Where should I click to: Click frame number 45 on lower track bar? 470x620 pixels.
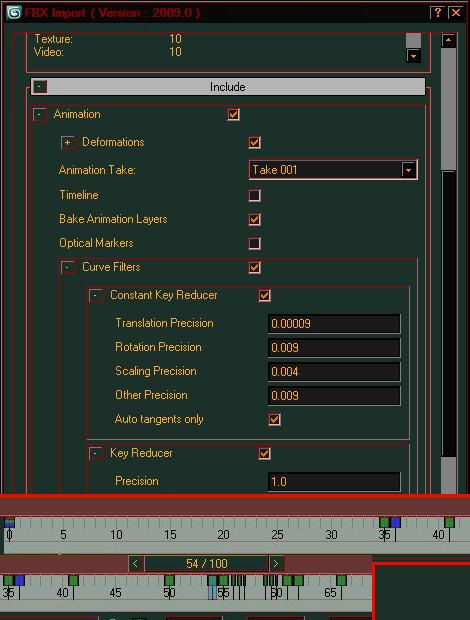(x=115, y=593)
